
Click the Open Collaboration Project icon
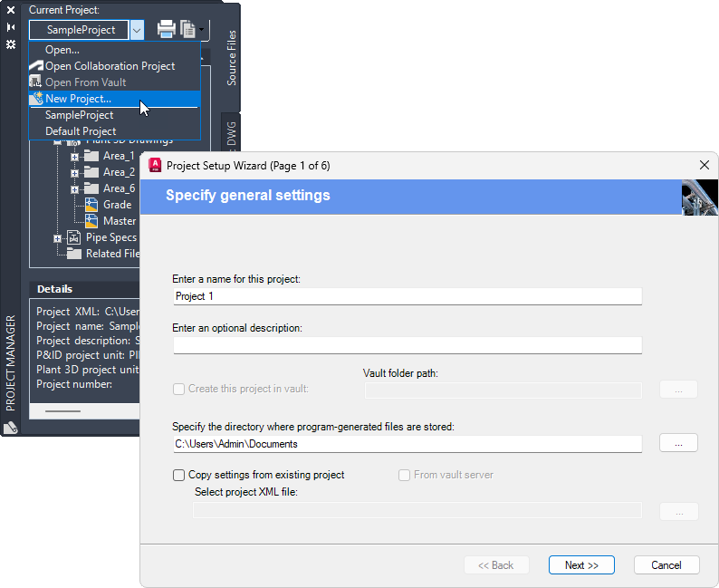[x=35, y=65]
